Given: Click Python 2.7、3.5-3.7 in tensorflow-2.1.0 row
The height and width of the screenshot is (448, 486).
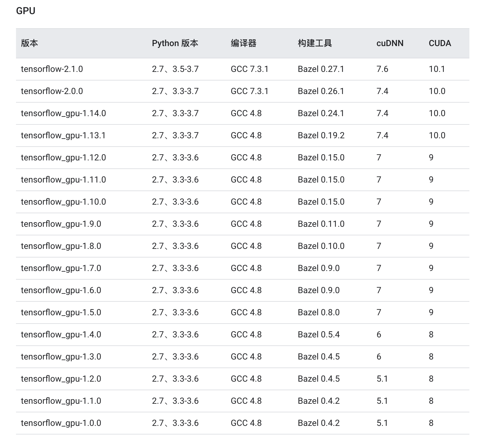Looking at the screenshot, I should pos(175,69).
